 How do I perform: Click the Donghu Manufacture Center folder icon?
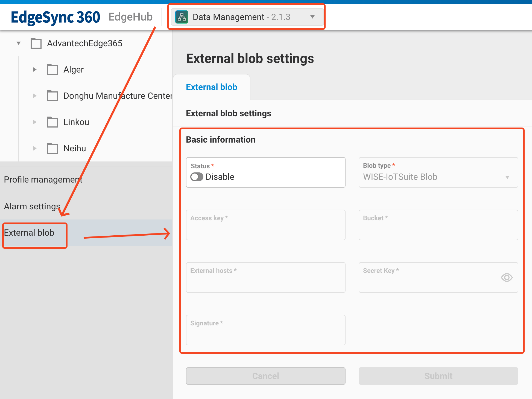tap(52, 96)
